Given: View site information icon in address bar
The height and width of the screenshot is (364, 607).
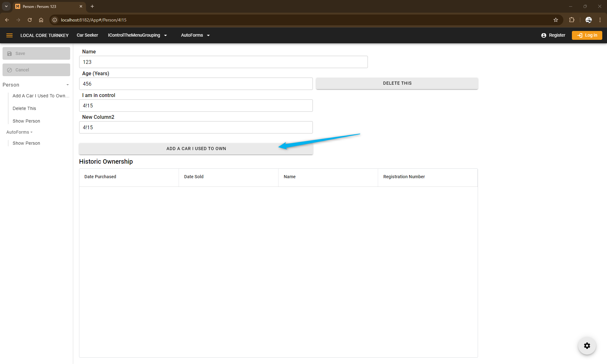Looking at the screenshot, I should (x=55, y=20).
